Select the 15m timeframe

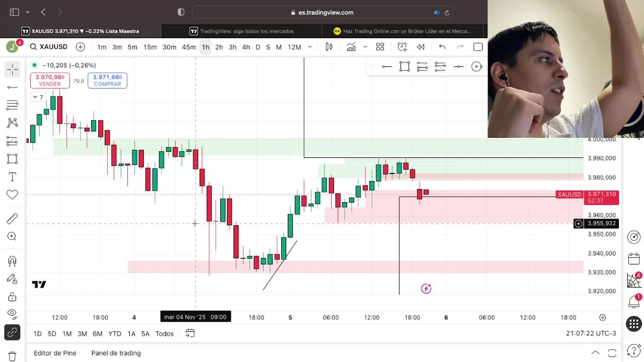pos(150,47)
